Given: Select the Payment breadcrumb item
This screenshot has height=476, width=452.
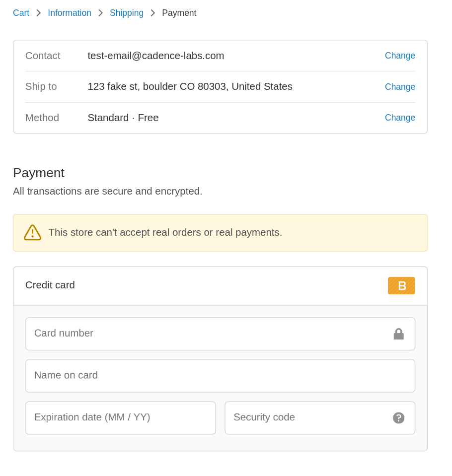Looking at the screenshot, I should pos(179,13).
